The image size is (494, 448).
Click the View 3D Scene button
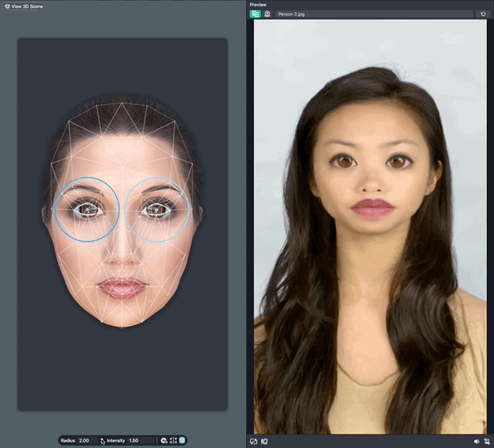click(x=24, y=6)
